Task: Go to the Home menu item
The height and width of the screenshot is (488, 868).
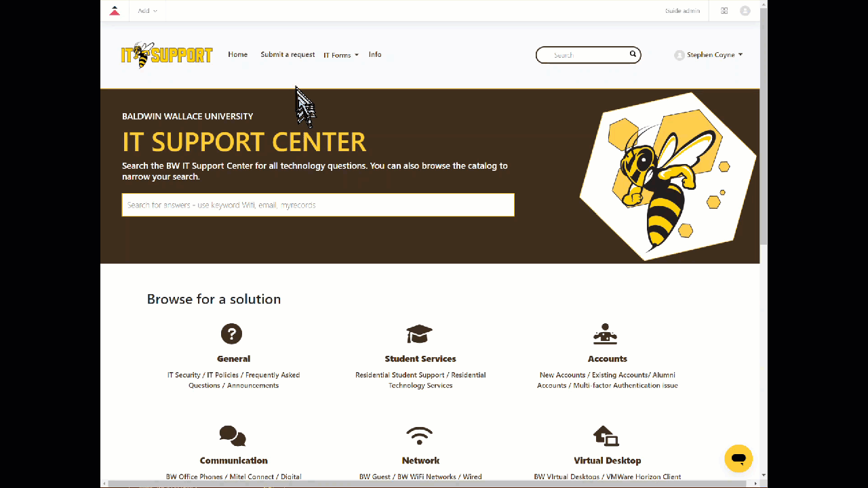Action: tap(237, 54)
